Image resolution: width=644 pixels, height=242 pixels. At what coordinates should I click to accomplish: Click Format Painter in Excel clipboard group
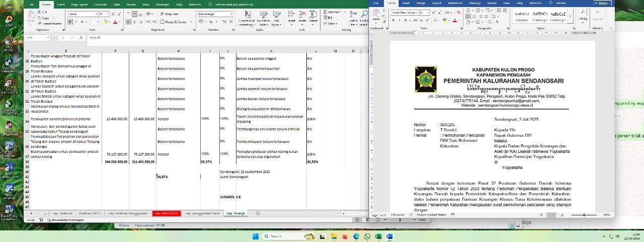point(51,23)
